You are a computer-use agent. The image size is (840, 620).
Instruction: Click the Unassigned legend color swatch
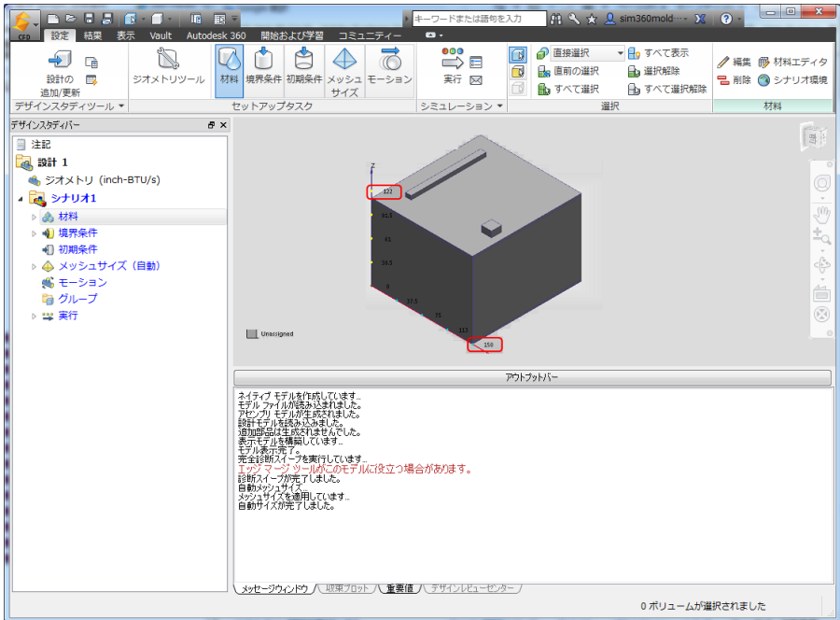coord(252,334)
